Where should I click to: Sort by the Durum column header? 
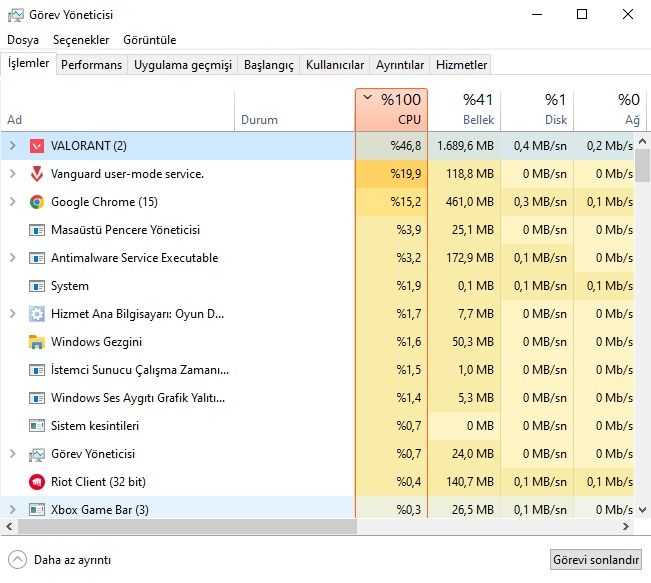tap(295, 110)
